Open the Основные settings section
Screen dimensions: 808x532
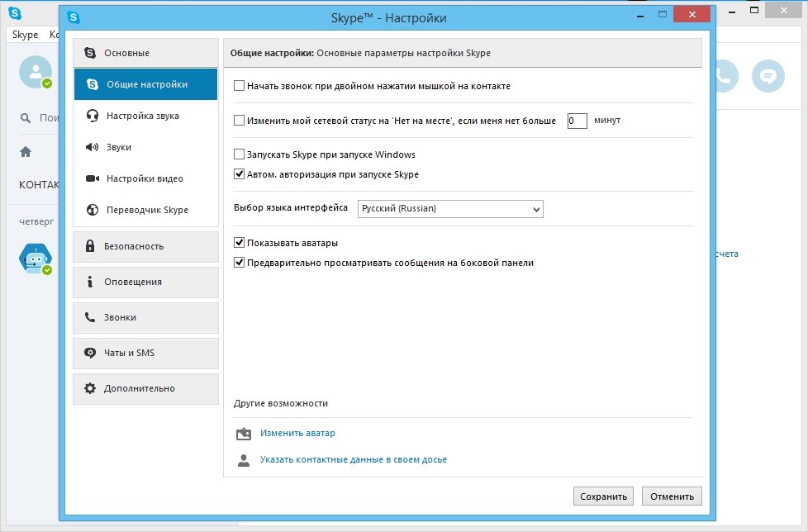tap(146, 53)
